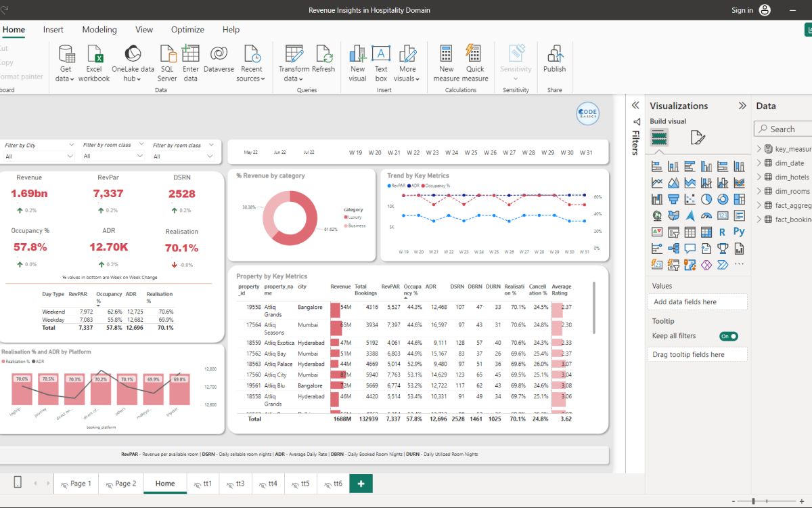Click the Sign in button
812x508 pixels.
click(742, 10)
